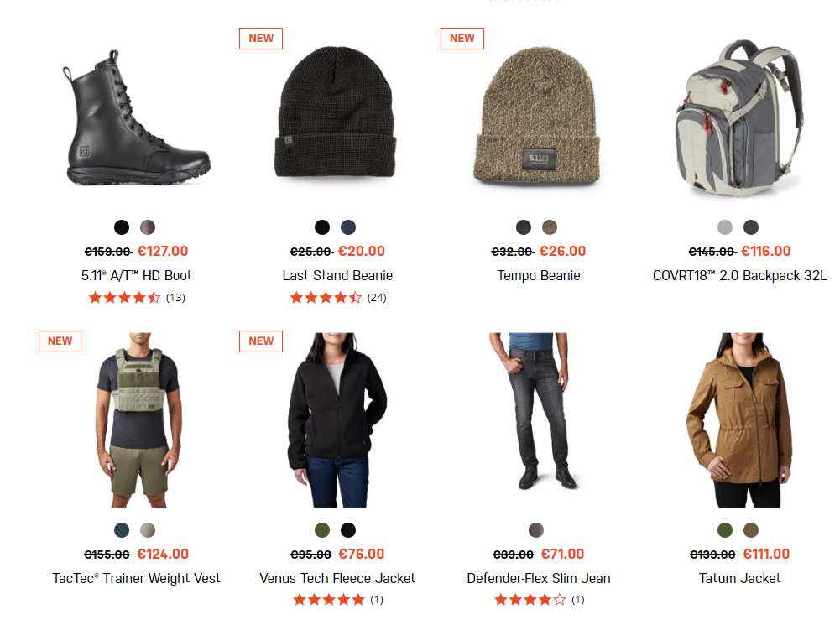The width and height of the screenshot is (840, 625).
Task: Click the TacTec weight vest model photo
Action: 137,419
